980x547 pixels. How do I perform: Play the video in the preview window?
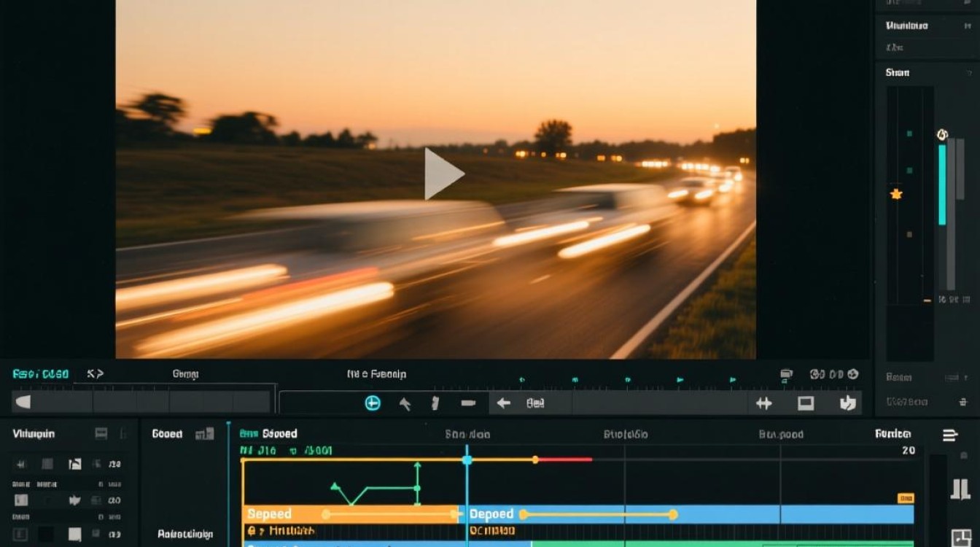pyautogui.click(x=443, y=174)
